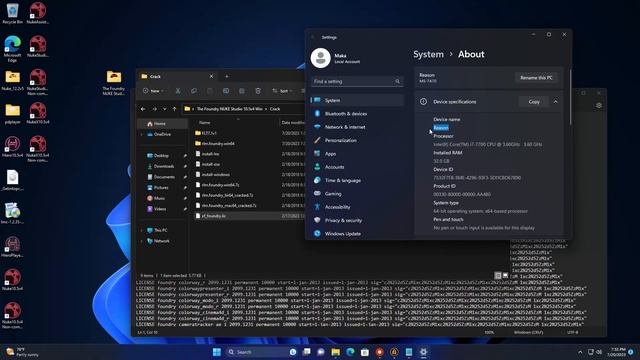Open Time & language settings
The width and height of the screenshot is (640, 360).
357,180
